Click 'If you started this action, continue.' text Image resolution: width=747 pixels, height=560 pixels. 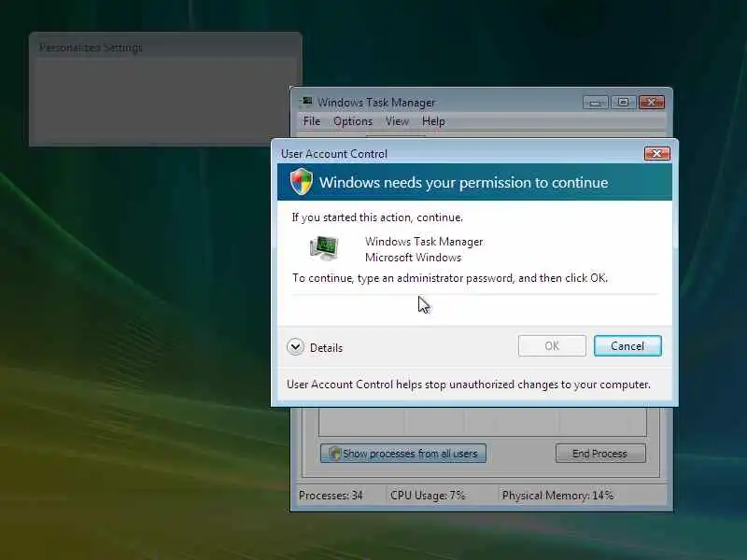(377, 217)
